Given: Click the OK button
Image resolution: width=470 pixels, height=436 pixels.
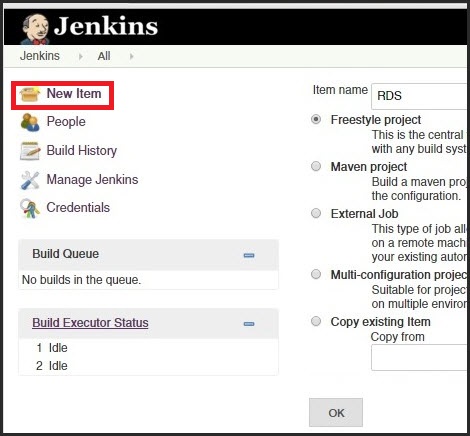Looking at the screenshot, I should 336,413.
